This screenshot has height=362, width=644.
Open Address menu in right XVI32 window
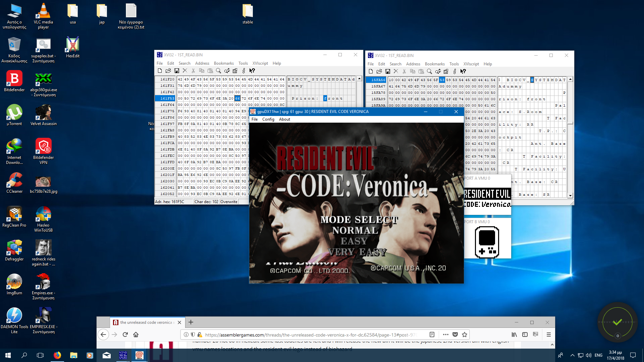coord(413,64)
